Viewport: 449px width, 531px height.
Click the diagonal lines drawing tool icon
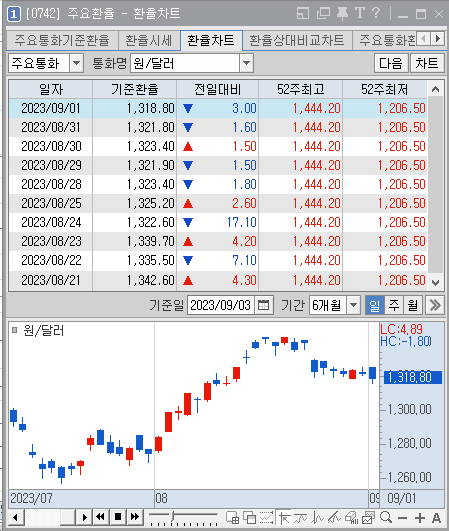(x=335, y=518)
